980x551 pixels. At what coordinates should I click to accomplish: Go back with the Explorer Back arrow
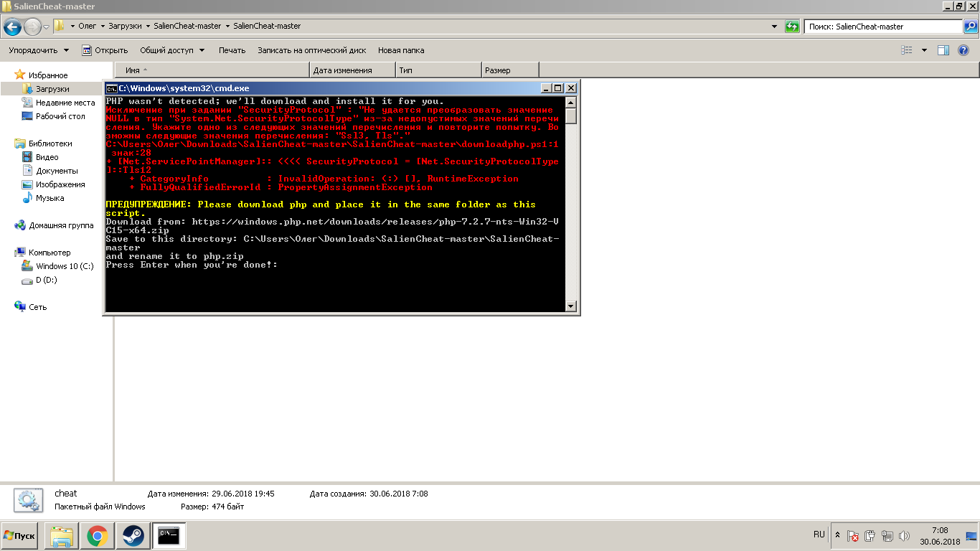pos(12,27)
